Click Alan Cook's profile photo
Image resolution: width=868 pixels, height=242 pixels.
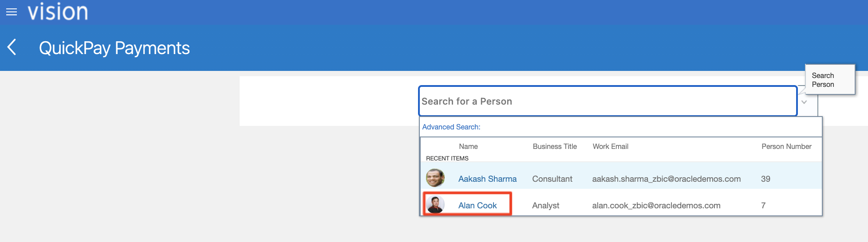435,205
